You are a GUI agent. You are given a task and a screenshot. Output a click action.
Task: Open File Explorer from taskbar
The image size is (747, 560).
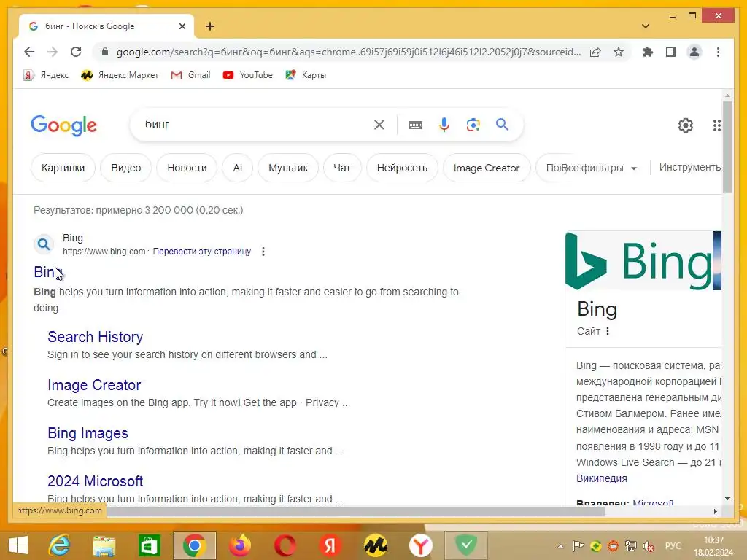tap(104, 545)
